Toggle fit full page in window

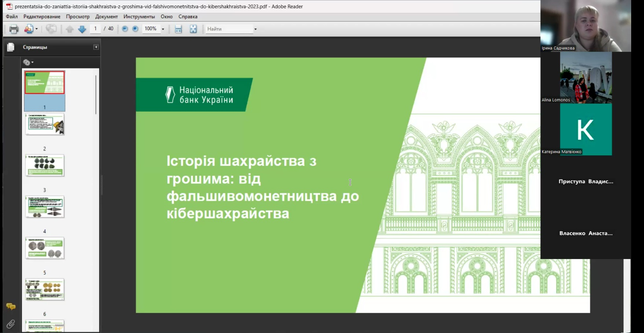coord(193,29)
